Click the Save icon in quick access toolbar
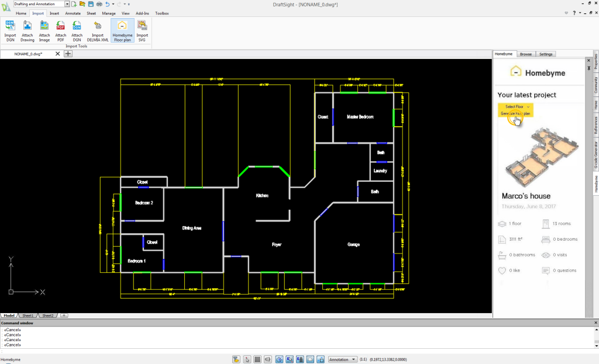Viewport: 599px width, 364px height. click(91, 4)
